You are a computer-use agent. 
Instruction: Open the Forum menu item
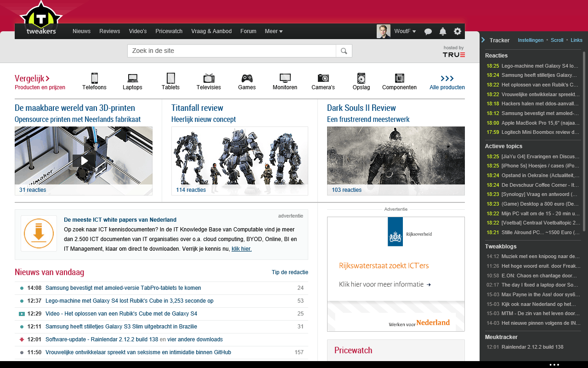click(248, 31)
